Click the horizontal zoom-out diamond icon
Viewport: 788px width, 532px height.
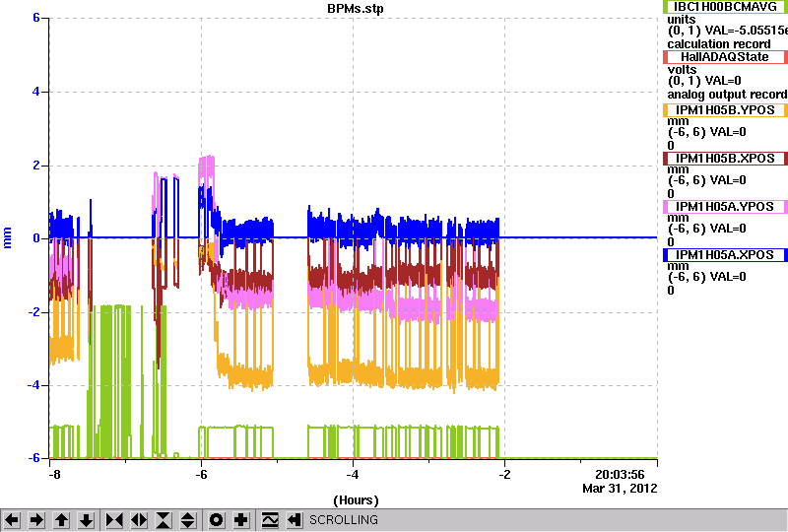coord(139,520)
